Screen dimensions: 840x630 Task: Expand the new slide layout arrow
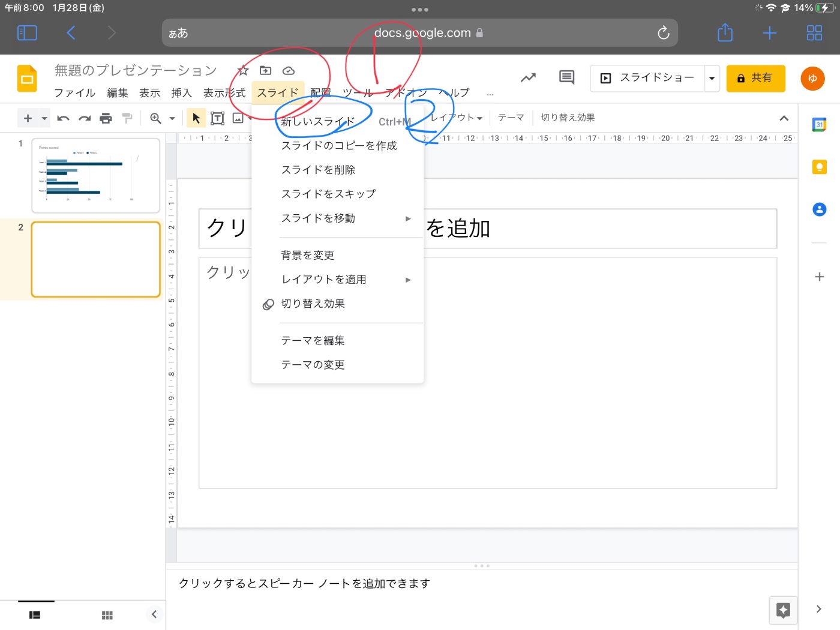[44, 118]
